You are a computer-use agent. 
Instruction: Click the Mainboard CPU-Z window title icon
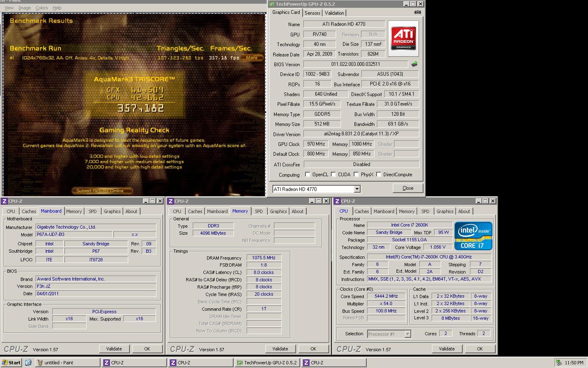click(4, 201)
